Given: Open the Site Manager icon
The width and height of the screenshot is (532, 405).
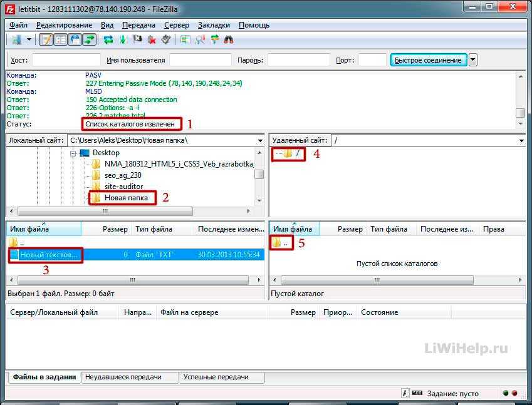Looking at the screenshot, I should pyautogui.click(x=16, y=39).
